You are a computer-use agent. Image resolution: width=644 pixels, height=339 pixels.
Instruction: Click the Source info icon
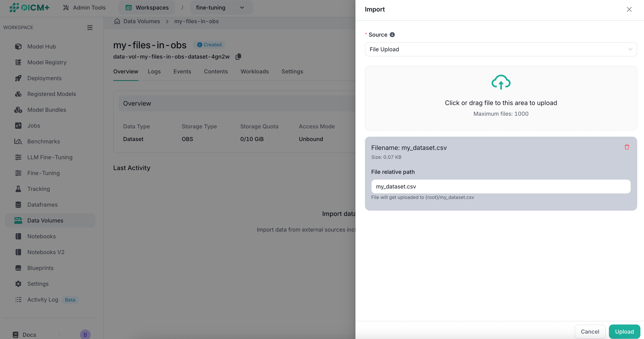[x=392, y=35]
